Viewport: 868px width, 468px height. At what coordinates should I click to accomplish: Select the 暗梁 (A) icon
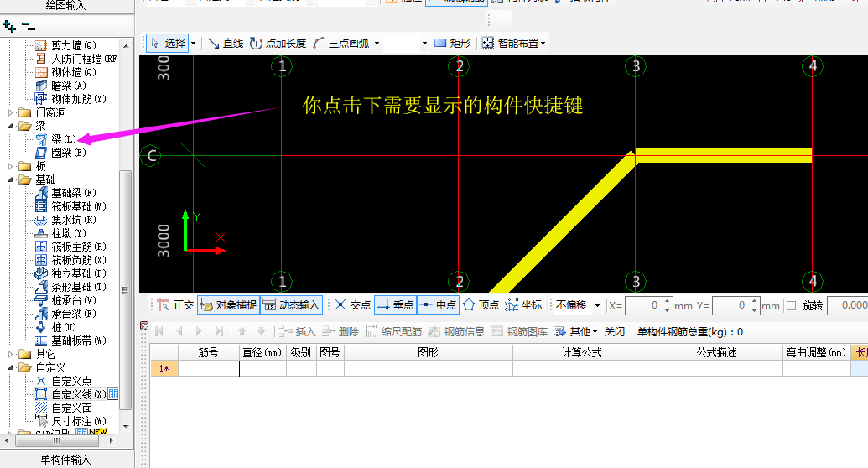(41, 86)
